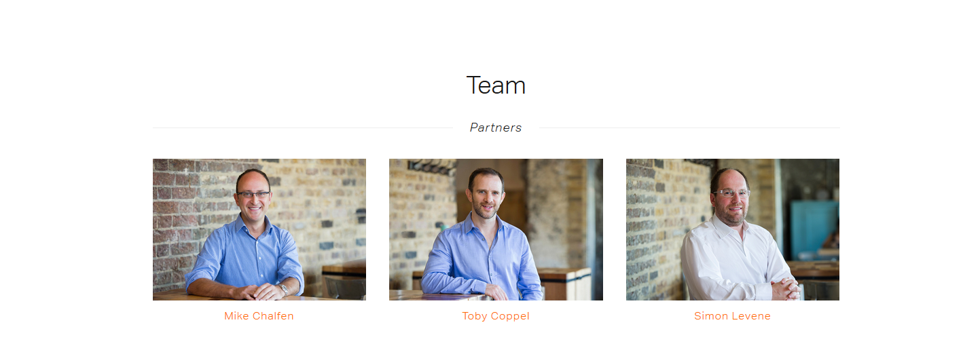Open Mike Chalfen's portrait photo
Viewport: 980px width, 350px height.
tap(259, 229)
